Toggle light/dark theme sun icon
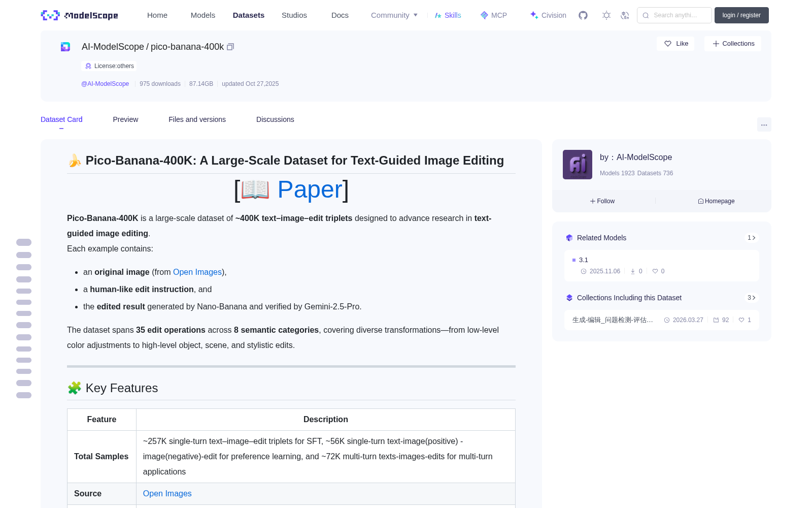 (x=606, y=15)
